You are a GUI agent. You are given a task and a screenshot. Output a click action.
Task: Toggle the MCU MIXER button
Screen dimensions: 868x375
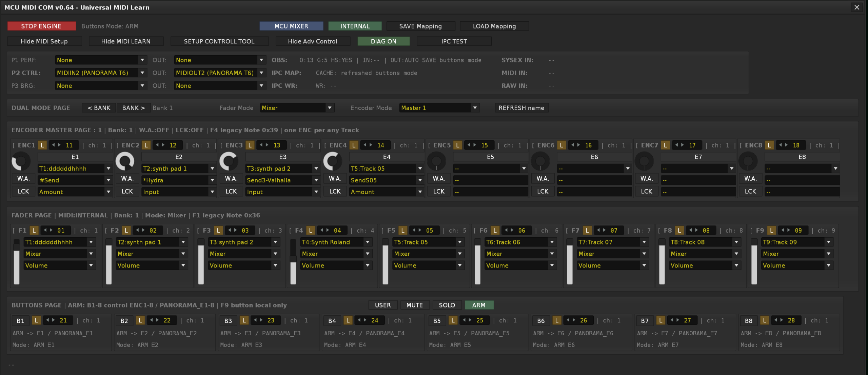pos(291,26)
